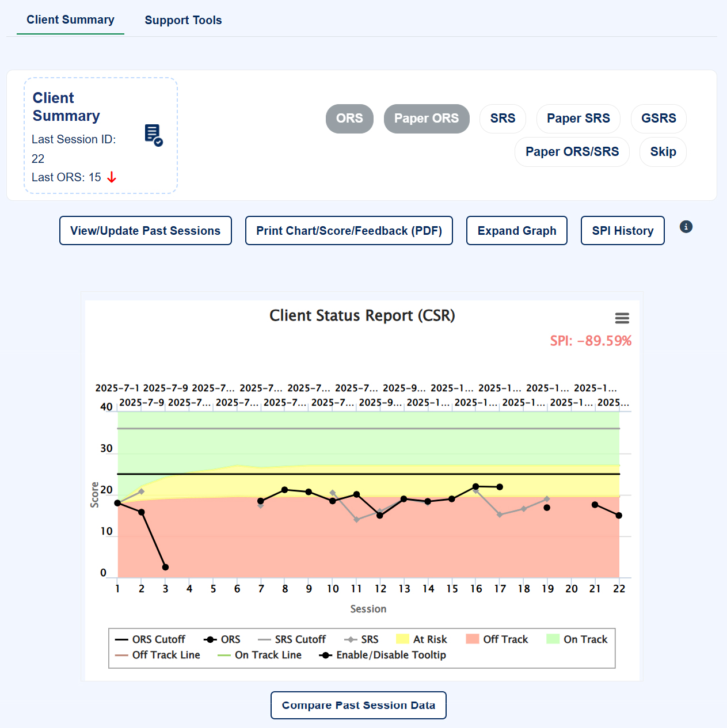Open the chart hamburger context menu
Image resolution: width=727 pixels, height=728 pixels.
point(622,318)
